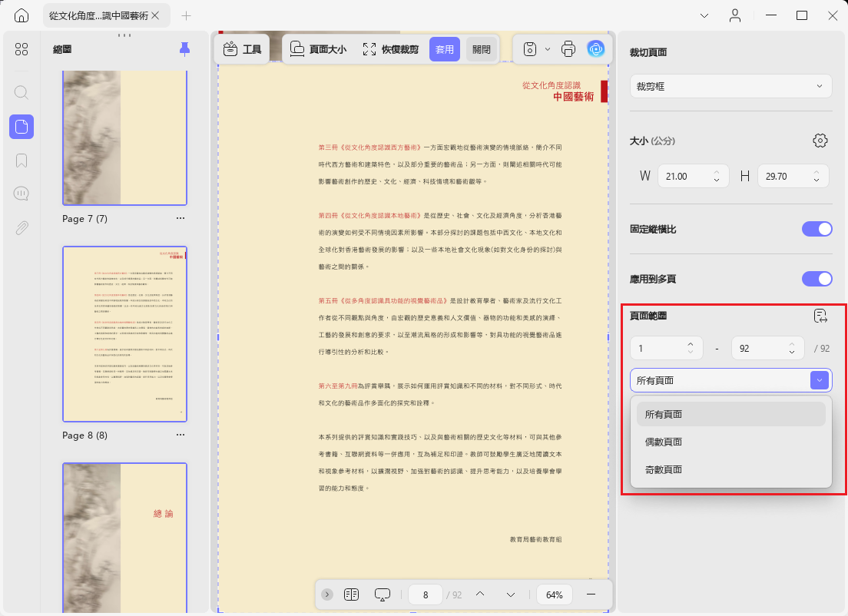Click the save icon

click(x=530, y=49)
